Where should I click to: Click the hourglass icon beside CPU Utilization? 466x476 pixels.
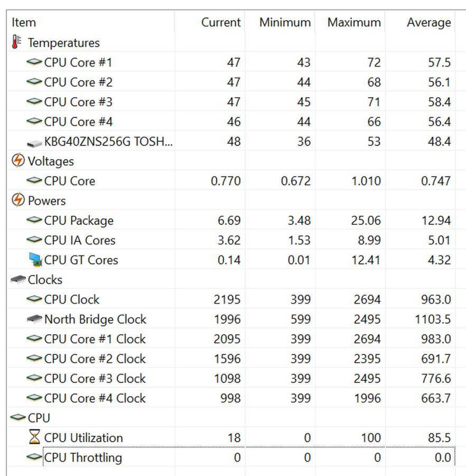click(x=35, y=437)
